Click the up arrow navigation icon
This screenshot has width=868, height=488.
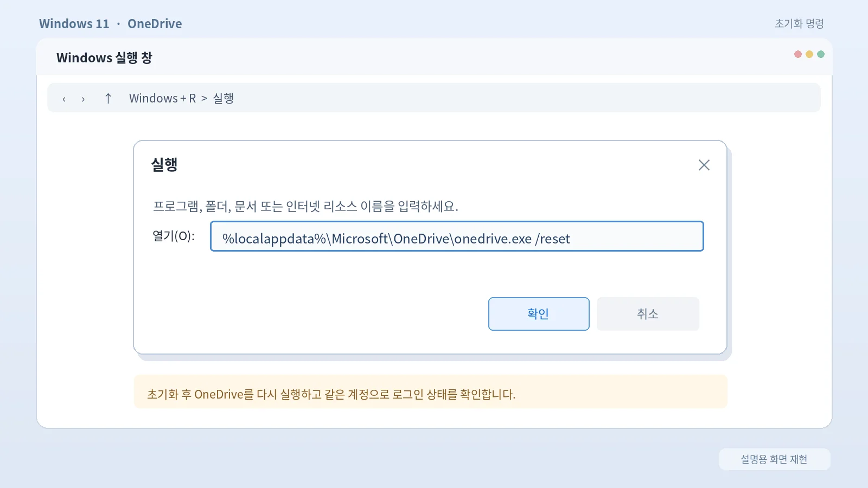[108, 98]
